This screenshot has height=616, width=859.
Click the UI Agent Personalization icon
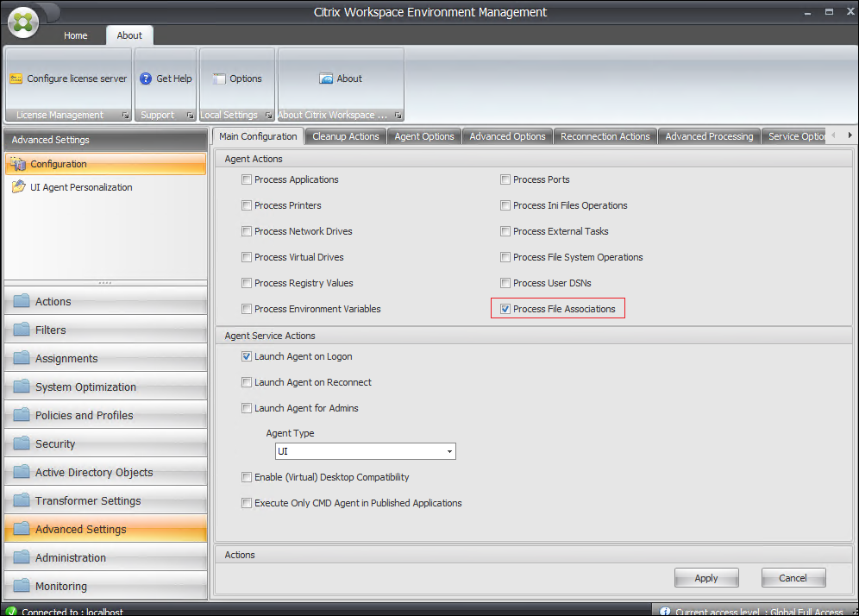(19, 187)
